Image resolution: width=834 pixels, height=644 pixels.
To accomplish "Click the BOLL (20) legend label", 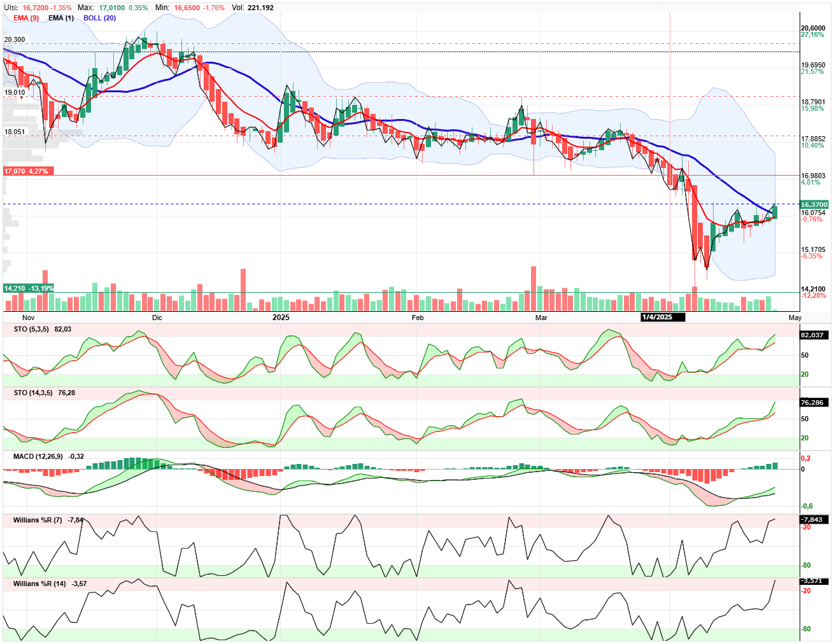I will [x=100, y=18].
